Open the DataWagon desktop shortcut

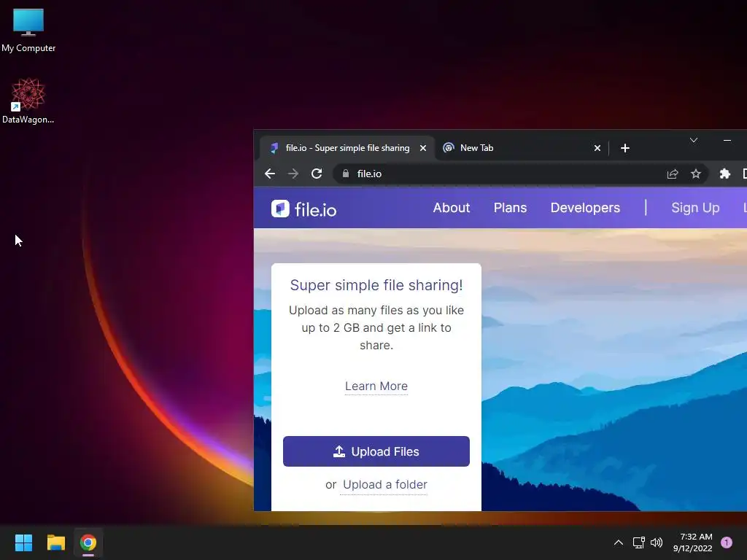[28, 101]
